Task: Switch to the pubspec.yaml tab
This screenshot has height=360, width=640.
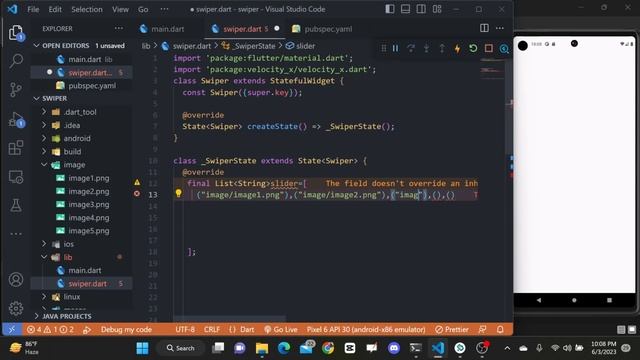Action: [322, 29]
